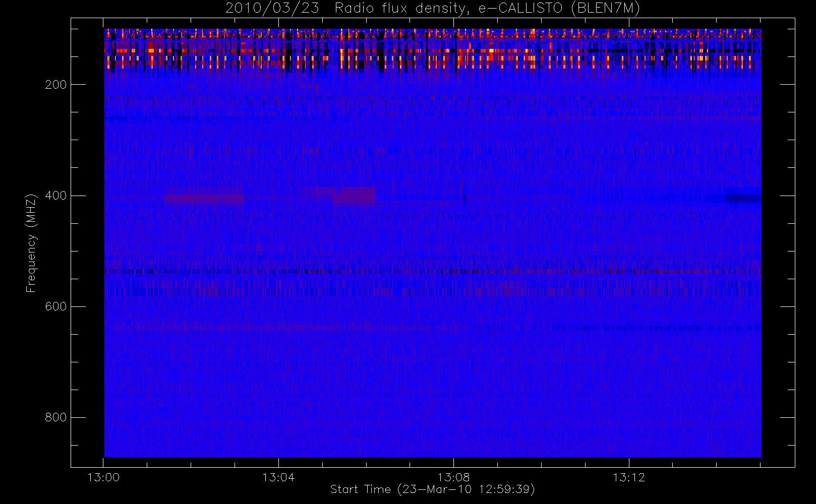Click the 13:08 time tick label

pyautogui.click(x=453, y=477)
